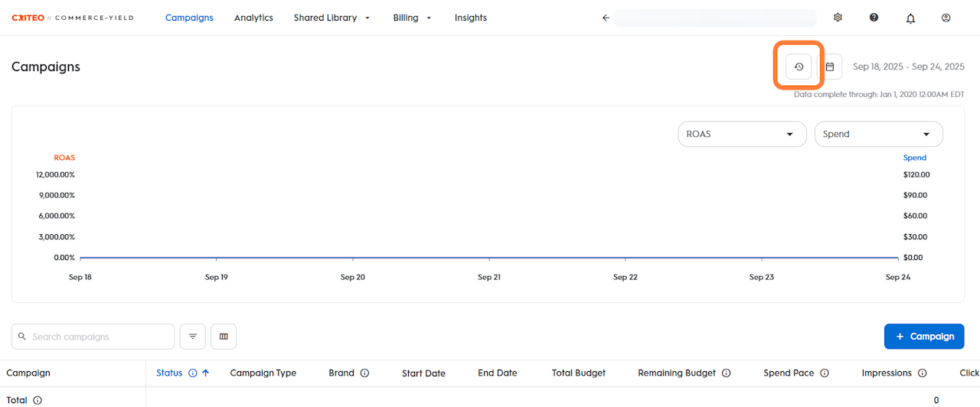The width and height of the screenshot is (980, 407).
Task: Click the Impressions column header
Action: coord(887,373)
